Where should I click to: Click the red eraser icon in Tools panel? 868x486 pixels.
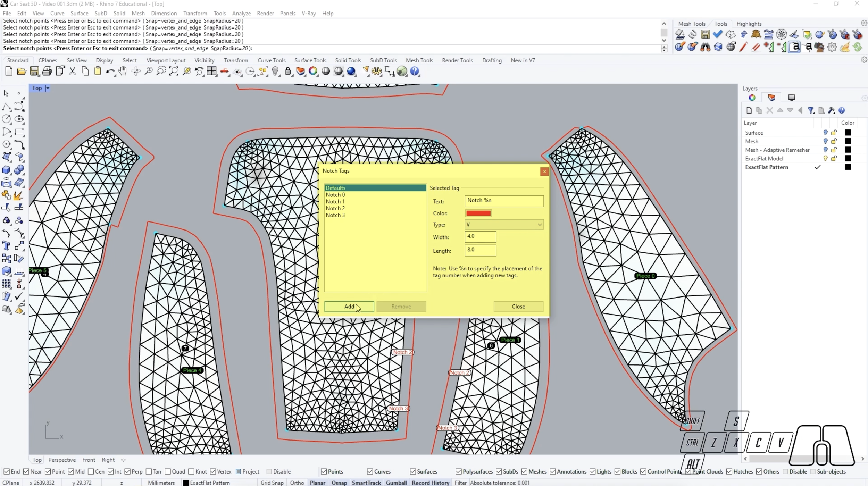pos(756,47)
